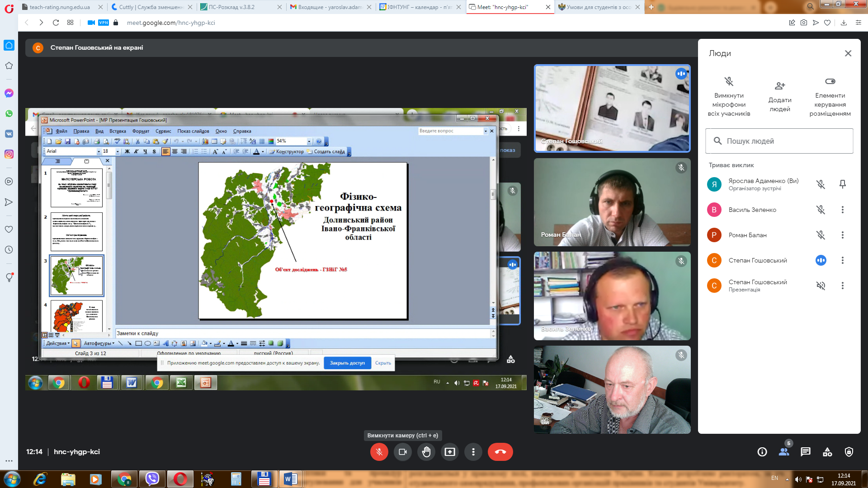The width and height of the screenshot is (868, 488).
Task: Open activities icon in bottom bar
Action: [827, 452]
